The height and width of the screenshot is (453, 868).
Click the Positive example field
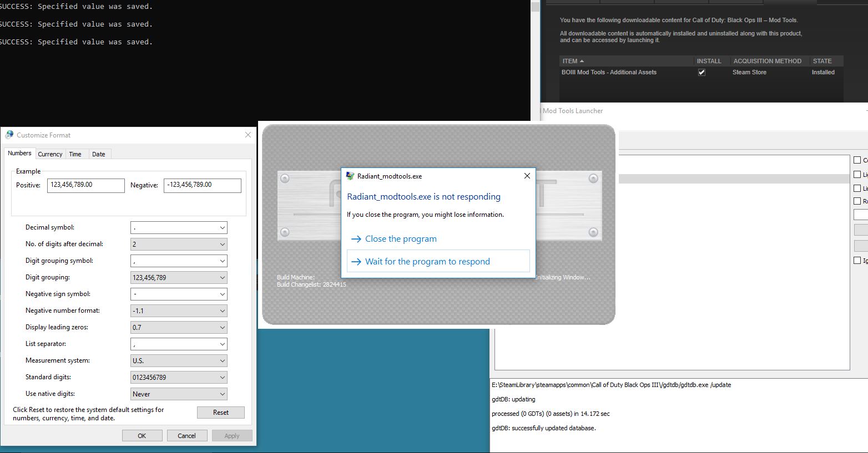point(86,185)
